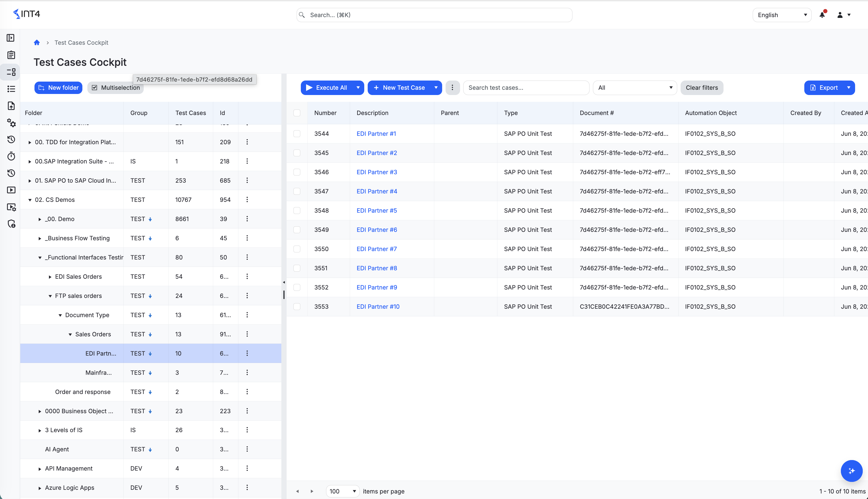Viewport: 868px width, 499px height.
Task: Open row menu for API Management folder
Action: click(247, 468)
